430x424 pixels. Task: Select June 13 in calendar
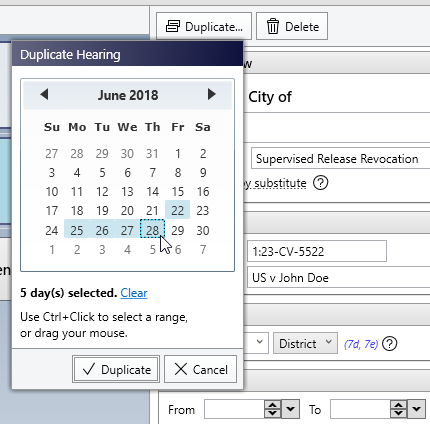point(127,191)
